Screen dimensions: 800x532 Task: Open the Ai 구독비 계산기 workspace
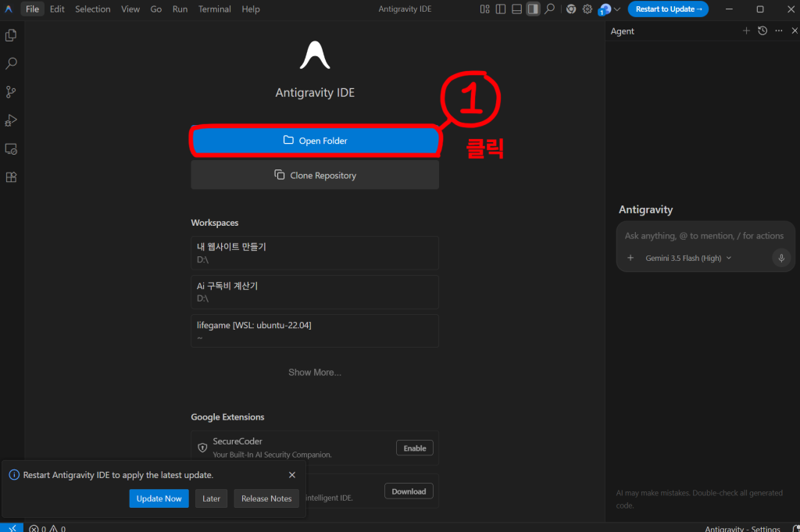tap(315, 291)
